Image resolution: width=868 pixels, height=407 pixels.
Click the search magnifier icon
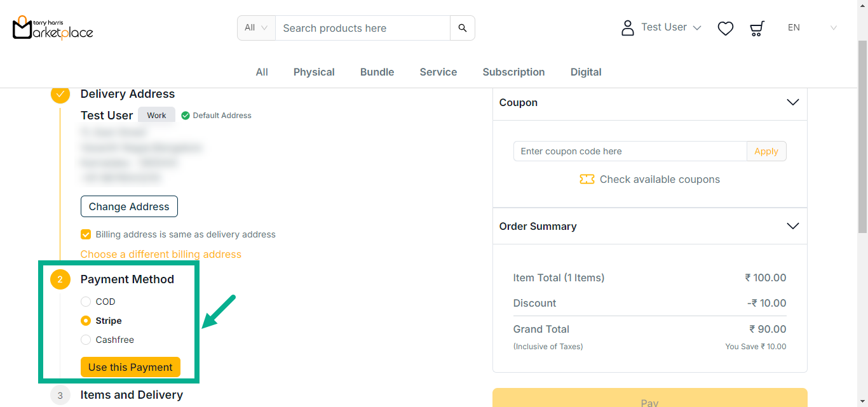[463, 28]
